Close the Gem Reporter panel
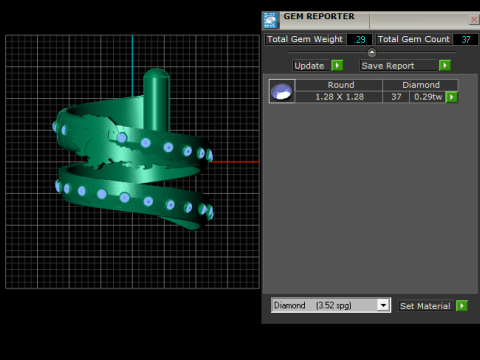The image size is (480, 360). coord(474,20)
